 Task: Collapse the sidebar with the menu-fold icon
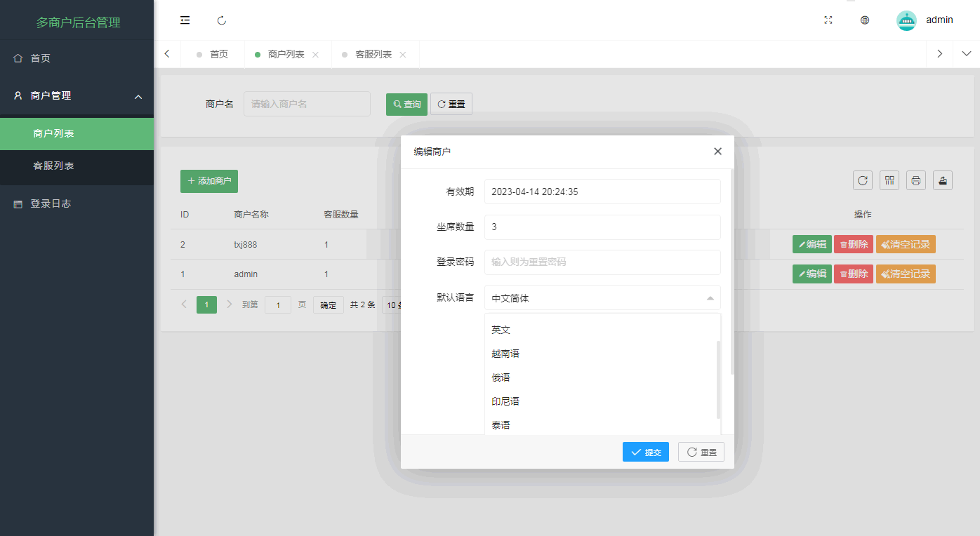click(x=185, y=20)
